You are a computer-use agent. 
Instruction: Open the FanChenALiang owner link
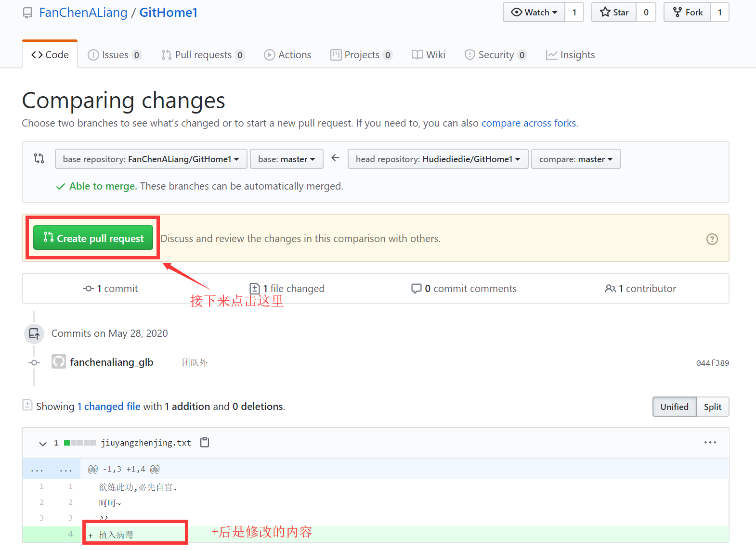coord(83,13)
